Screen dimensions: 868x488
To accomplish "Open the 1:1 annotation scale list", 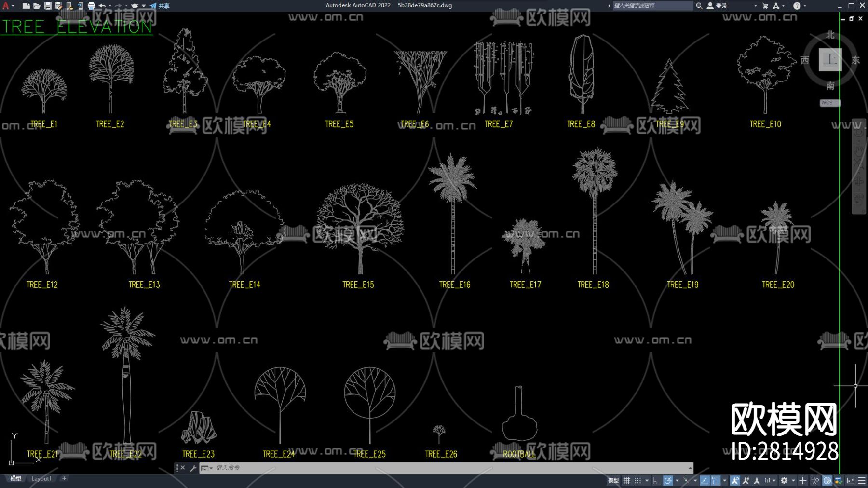I will pos(770,480).
